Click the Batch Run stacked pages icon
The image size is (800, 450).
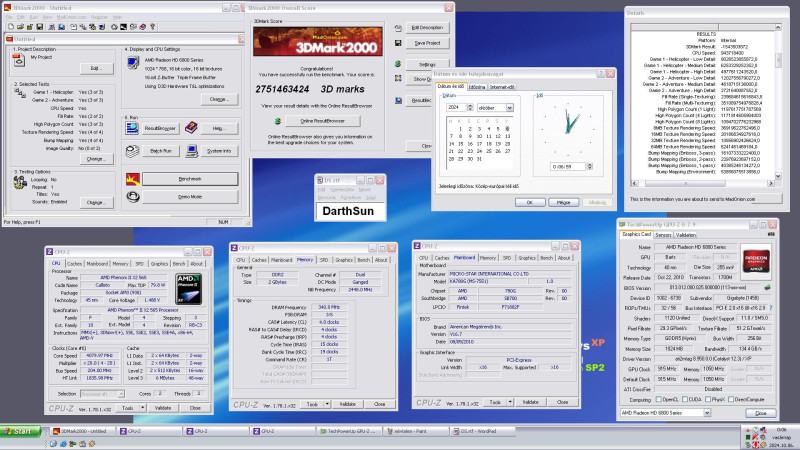pyautogui.click(x=132, y=151)
